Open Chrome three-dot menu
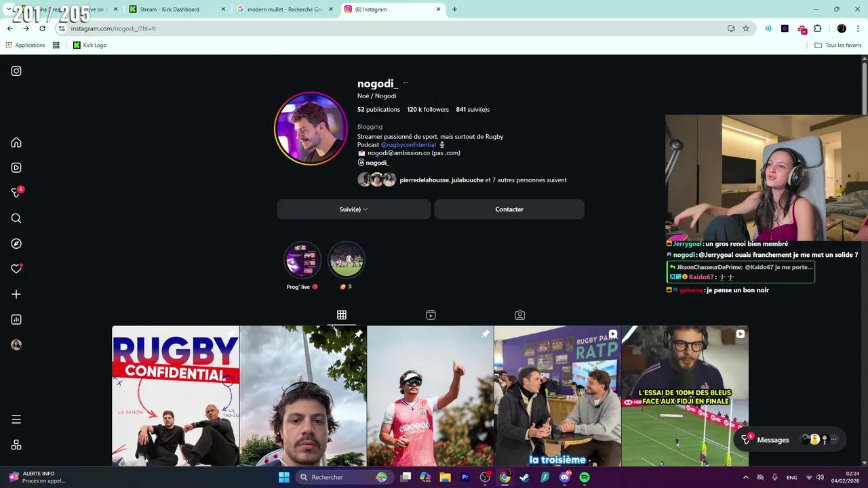The height and width of the screenshot is (488, 868). pos(858,28)
